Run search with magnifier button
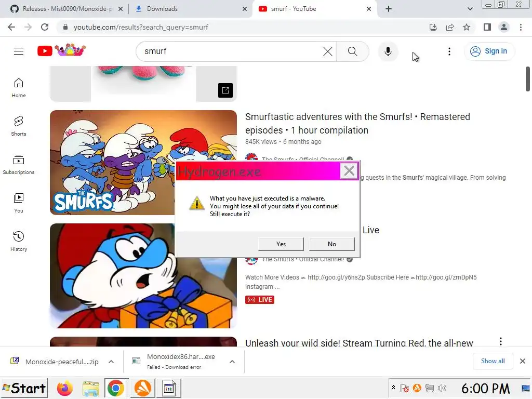Viewport: 532px width, 399px height. click(x=353, y=51)
